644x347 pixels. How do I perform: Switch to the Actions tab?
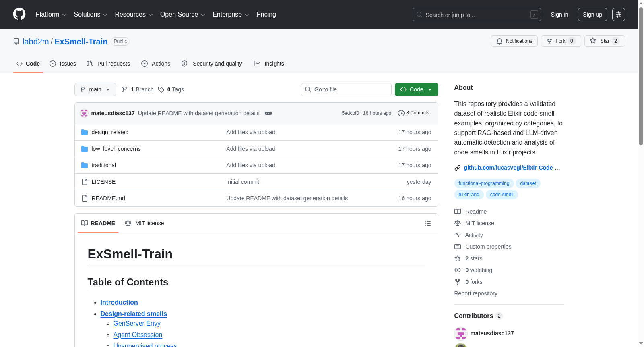tap(156, 64)
